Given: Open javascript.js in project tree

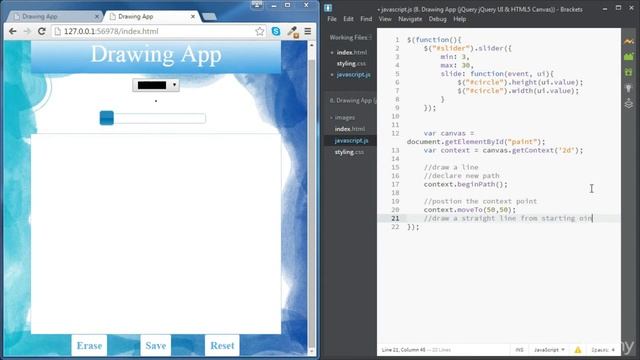Looking at the screenshot, I should click(x=350, y=140).
